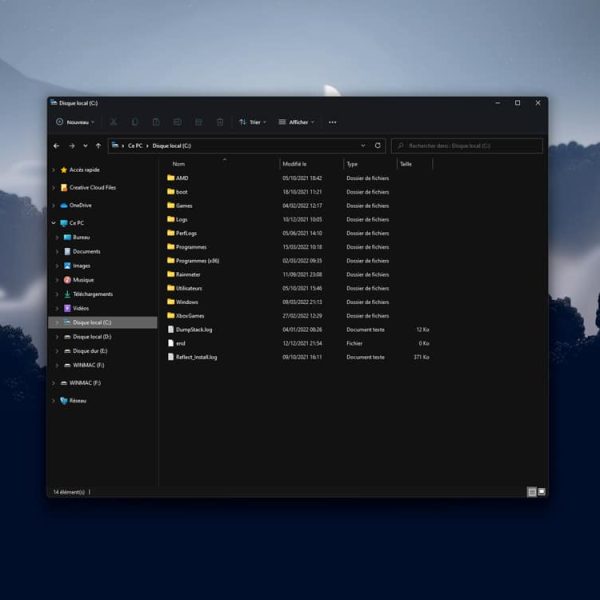600x600 pixels.
Task: Click the Delete trash icon
Action: [220, 122]
